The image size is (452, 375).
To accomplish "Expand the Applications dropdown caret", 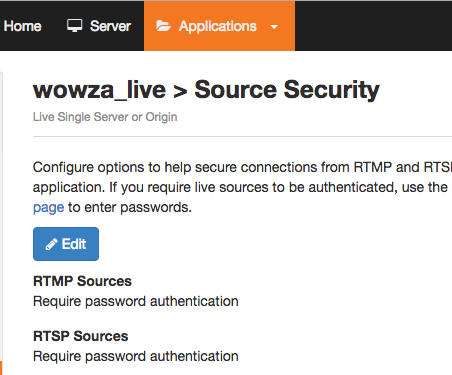I will click(x=274, y=27).
